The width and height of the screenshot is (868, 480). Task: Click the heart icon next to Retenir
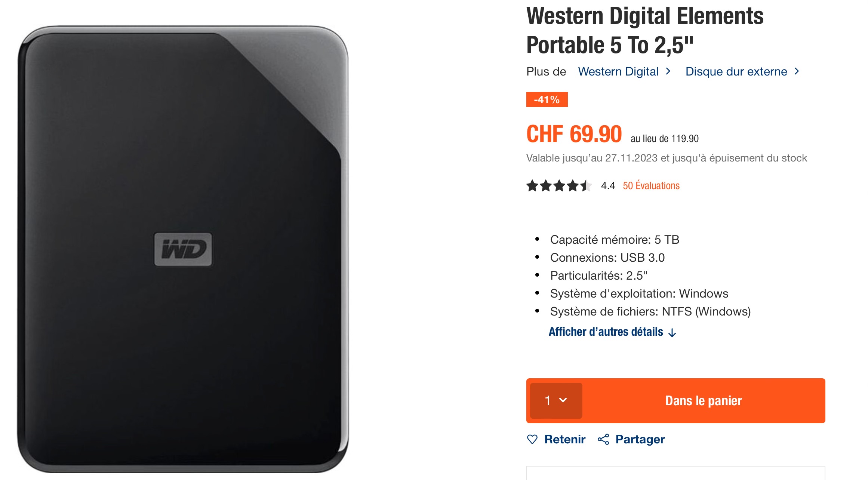(x=532, y=439)
